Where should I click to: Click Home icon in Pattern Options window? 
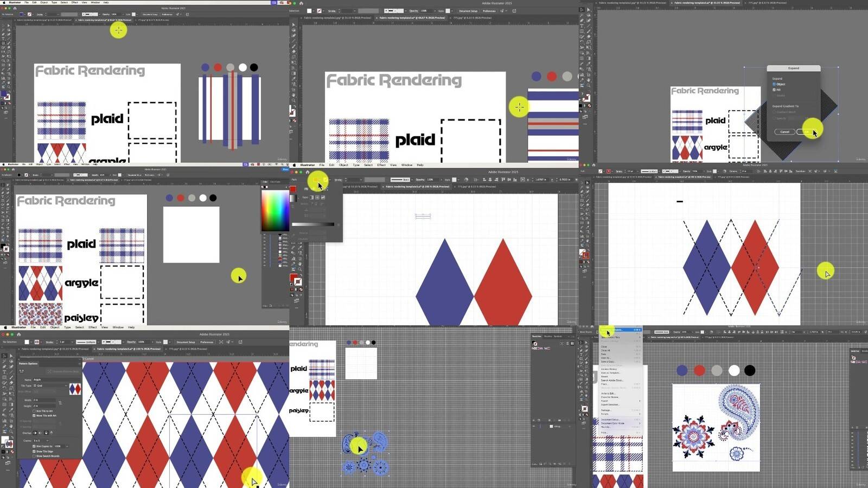click(19, 334)
